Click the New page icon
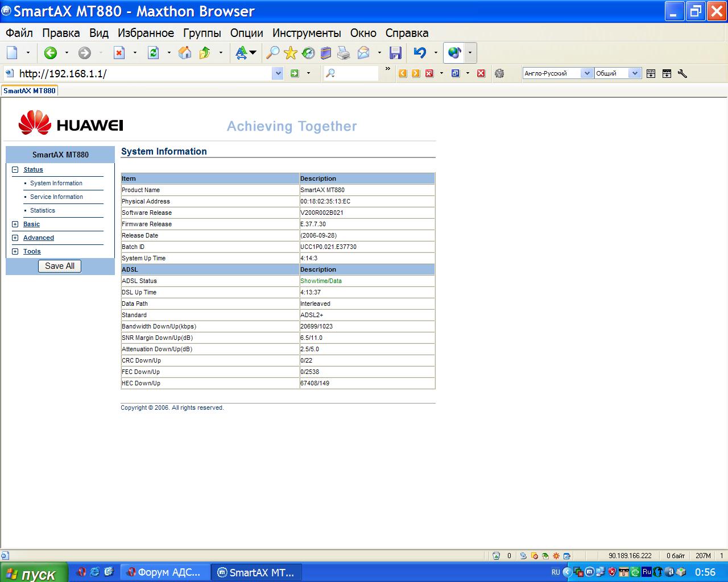The width and height of the screenshot is (728, 582). (12, 53)
